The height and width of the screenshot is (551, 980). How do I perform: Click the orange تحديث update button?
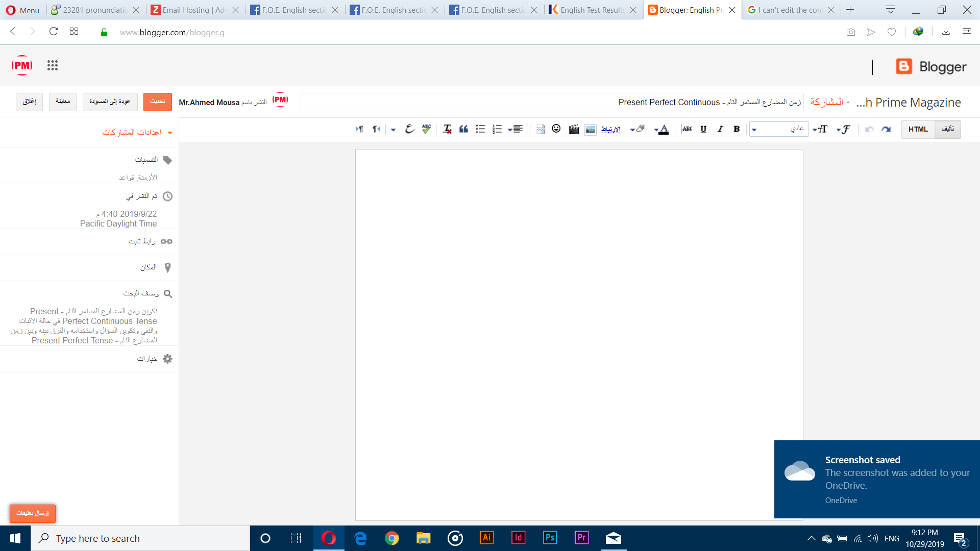click(157, 102)
